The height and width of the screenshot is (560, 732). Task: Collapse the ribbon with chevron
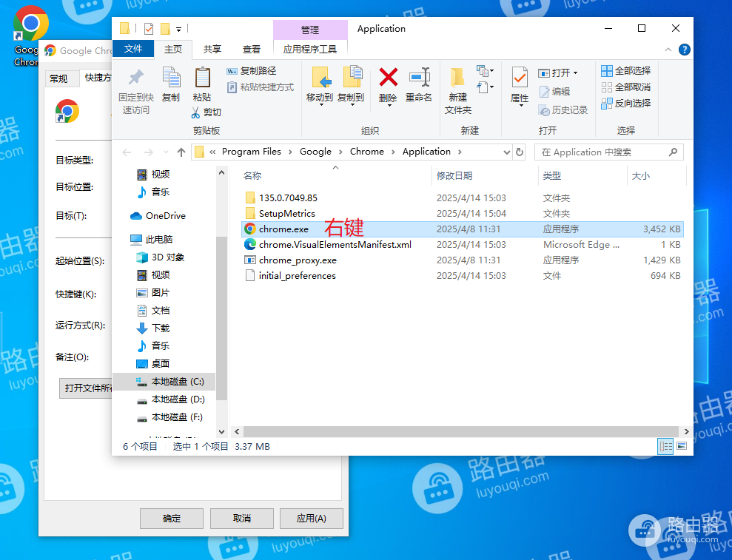tap(668, 50)
